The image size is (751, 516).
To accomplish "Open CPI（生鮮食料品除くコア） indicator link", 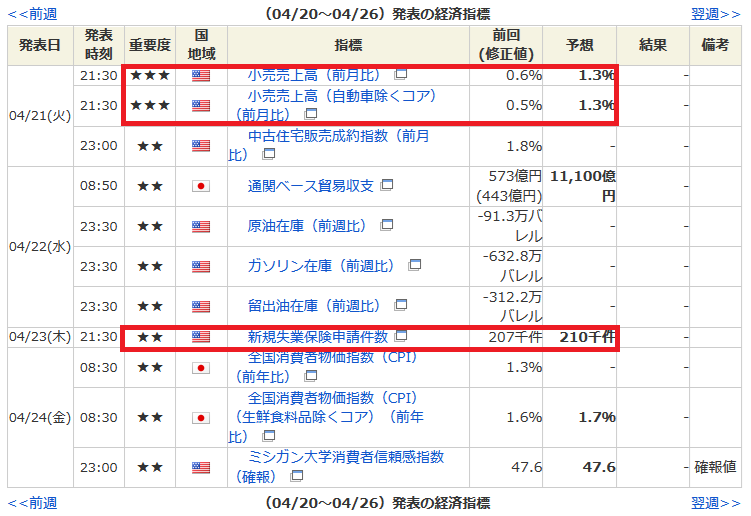I will click(x=326, y=417).
